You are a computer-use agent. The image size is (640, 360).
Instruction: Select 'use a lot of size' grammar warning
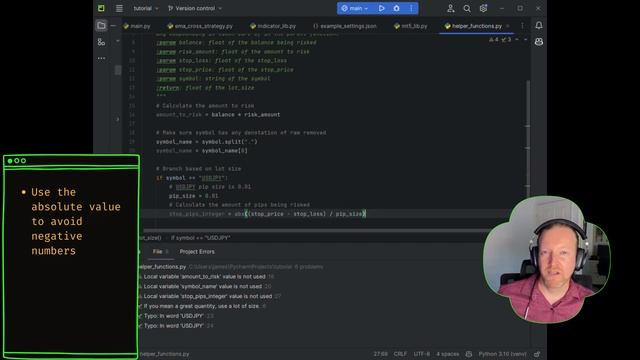202,306
